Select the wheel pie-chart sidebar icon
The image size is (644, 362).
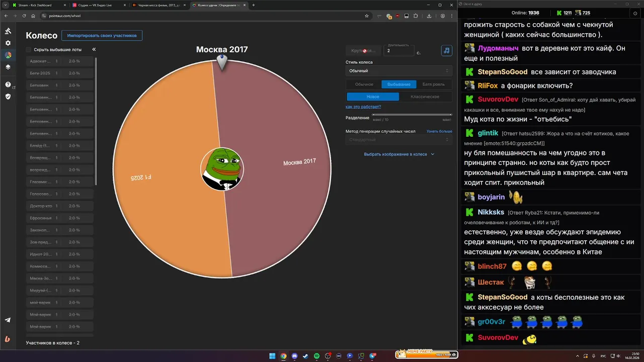8,55
